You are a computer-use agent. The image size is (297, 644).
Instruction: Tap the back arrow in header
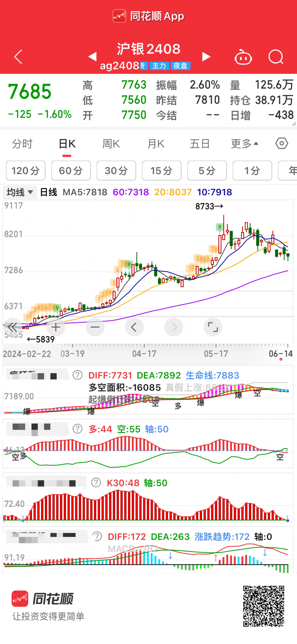click(18, 57)
